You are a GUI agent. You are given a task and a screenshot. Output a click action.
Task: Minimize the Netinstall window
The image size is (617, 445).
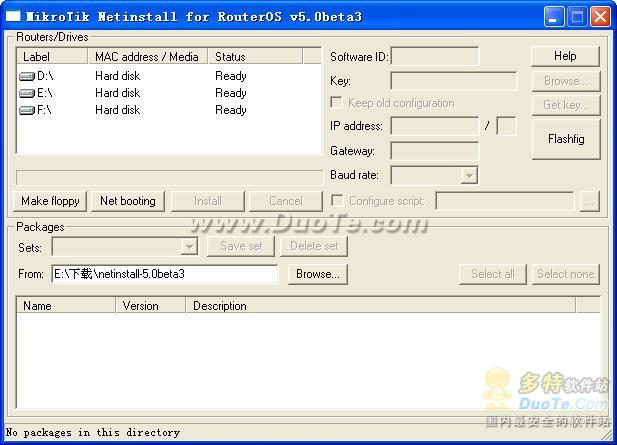(554, 17)
